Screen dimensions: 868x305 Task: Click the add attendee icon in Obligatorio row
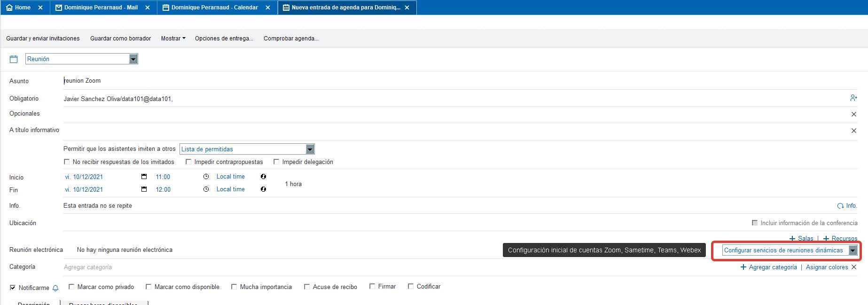click(x=853, y=98)
